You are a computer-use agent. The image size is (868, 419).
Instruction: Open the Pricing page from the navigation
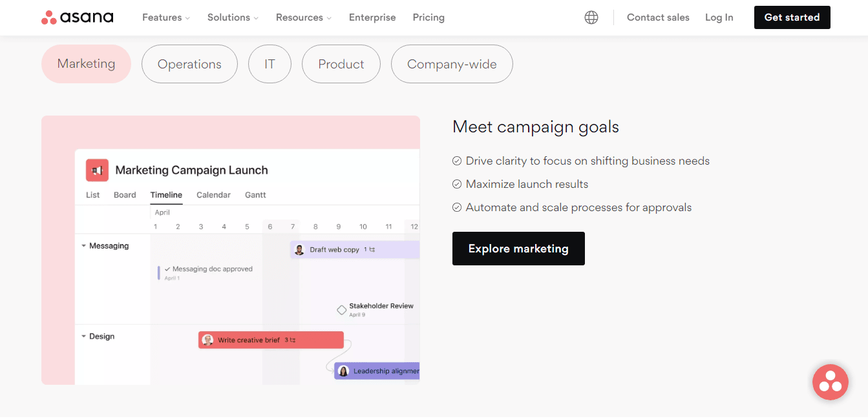coord(429,17)
